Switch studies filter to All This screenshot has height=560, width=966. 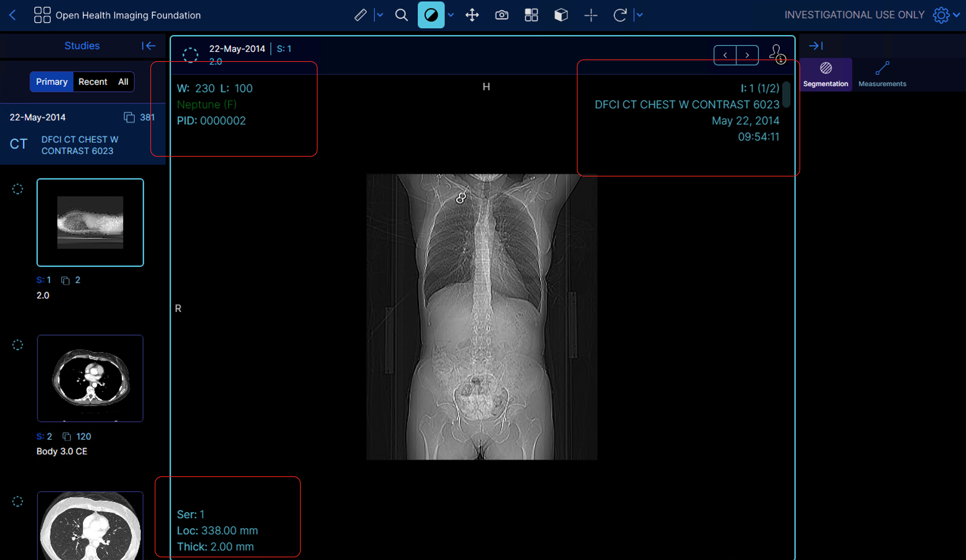(123, 82)
